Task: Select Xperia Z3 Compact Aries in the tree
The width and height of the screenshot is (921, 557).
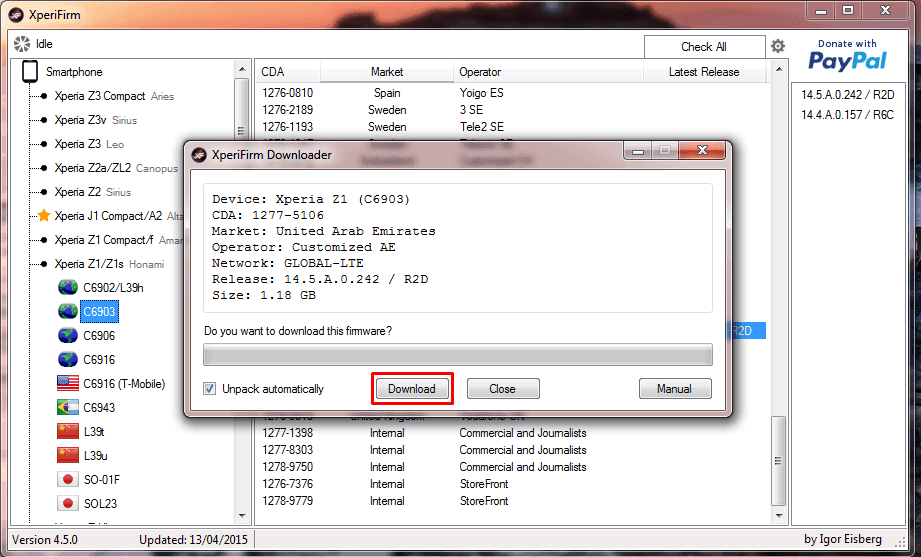Action: point(114,96)
